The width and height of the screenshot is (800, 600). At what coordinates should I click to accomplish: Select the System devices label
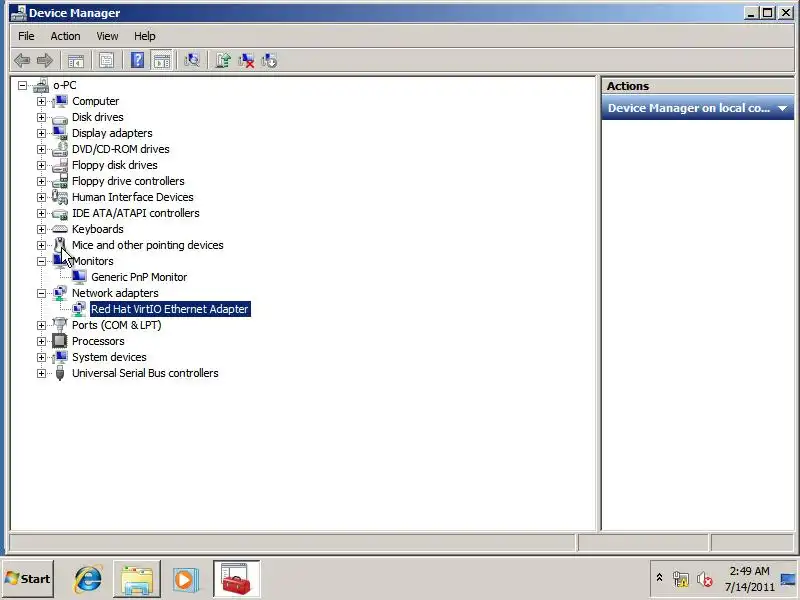[x=109, y=357]
